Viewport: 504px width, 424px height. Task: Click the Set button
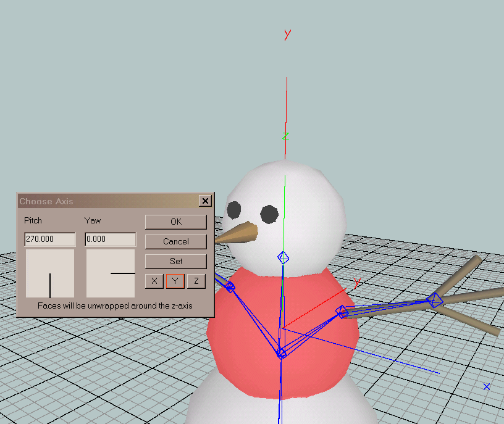[x=176, y=261]
